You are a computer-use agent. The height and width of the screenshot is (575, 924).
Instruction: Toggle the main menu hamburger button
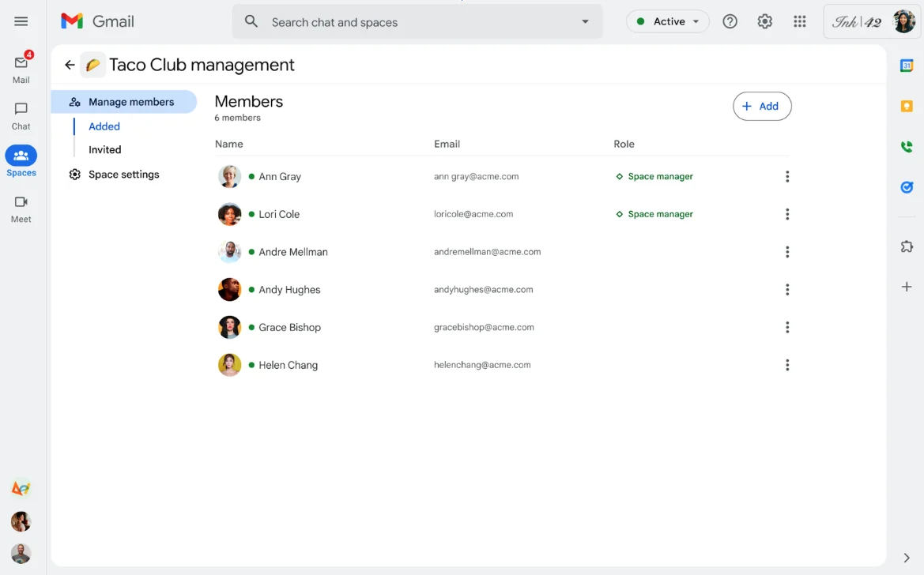point(21,22)
